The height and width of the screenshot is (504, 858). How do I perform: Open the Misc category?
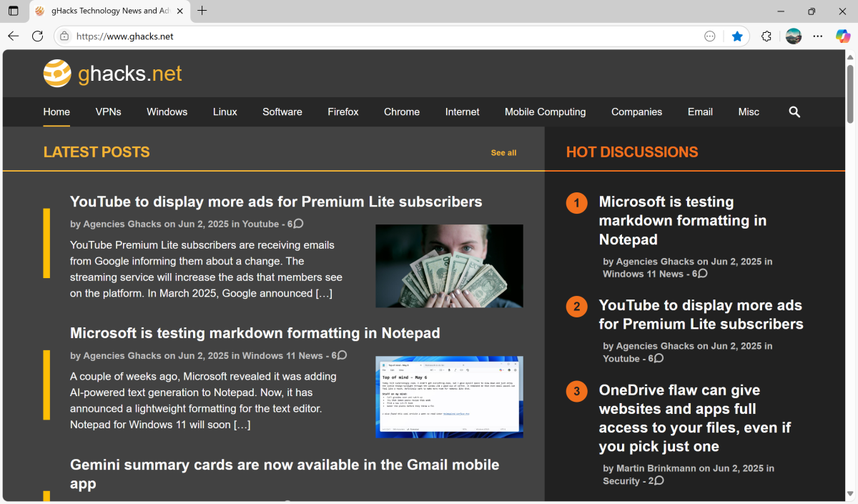[x=749, y=112]
